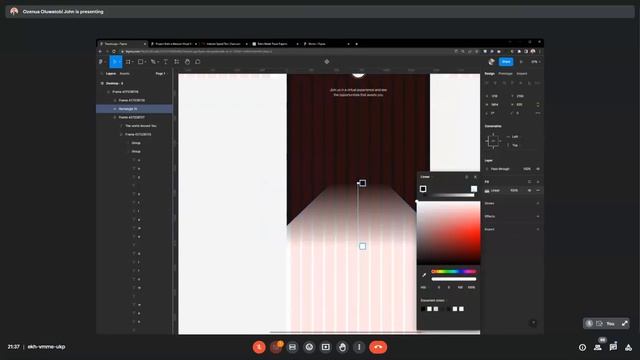
Task: Switch to second browser tab
Action: point(173,44)
